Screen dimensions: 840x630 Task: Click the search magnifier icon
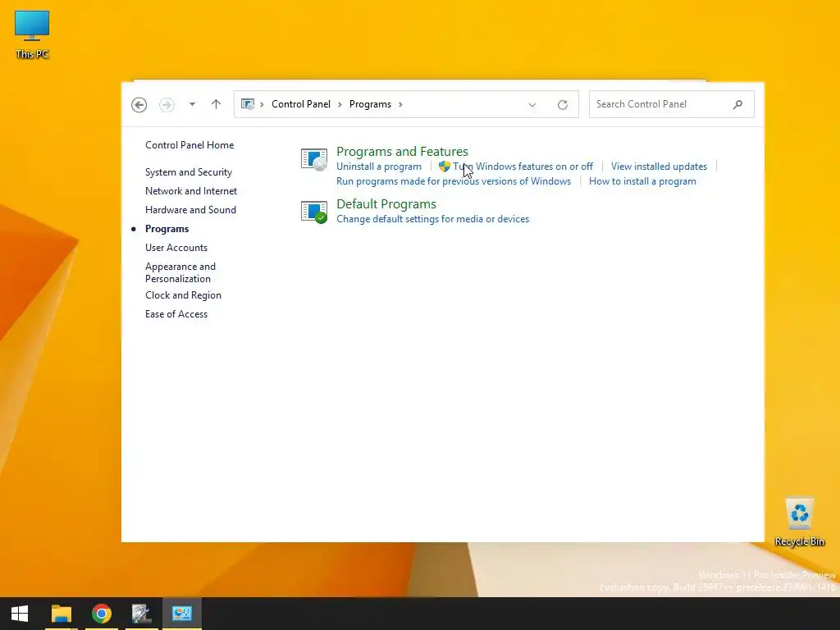(x=737, y=104)
